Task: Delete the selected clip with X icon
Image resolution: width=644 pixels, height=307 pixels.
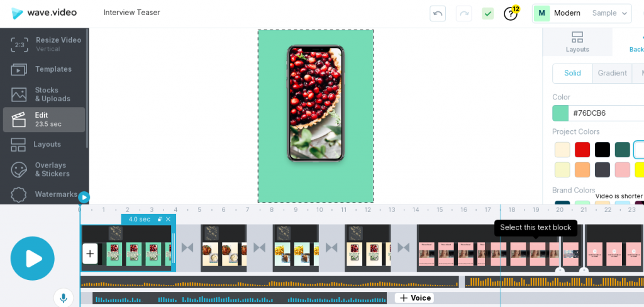Action: 168,220
